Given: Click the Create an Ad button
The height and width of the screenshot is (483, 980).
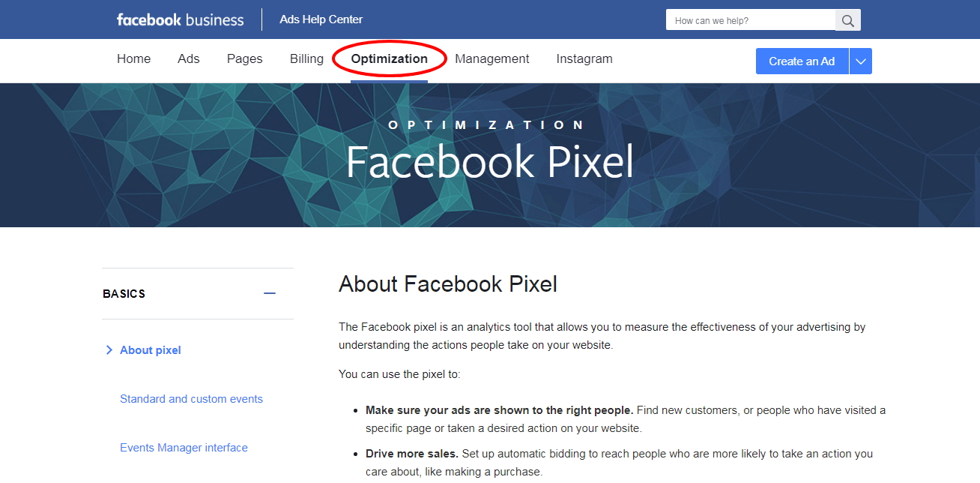Looking at the screenshot, I should tap(802, 61).
